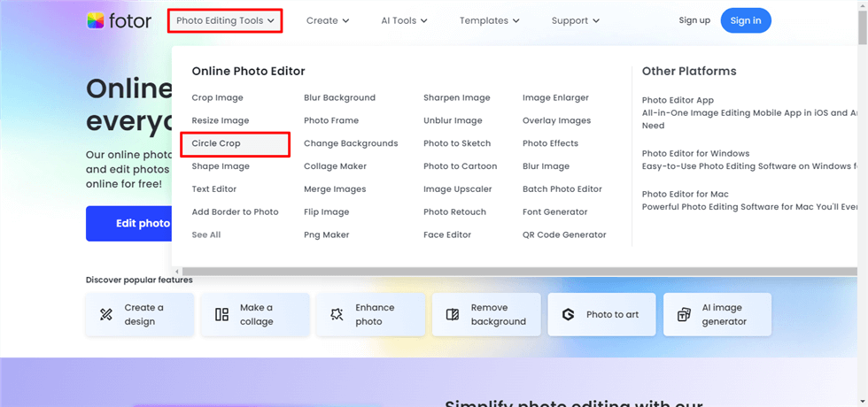Expand the Photo Editing Tools dropdown
This screenshot has height=407, width=868.
[x=225, y=20]
